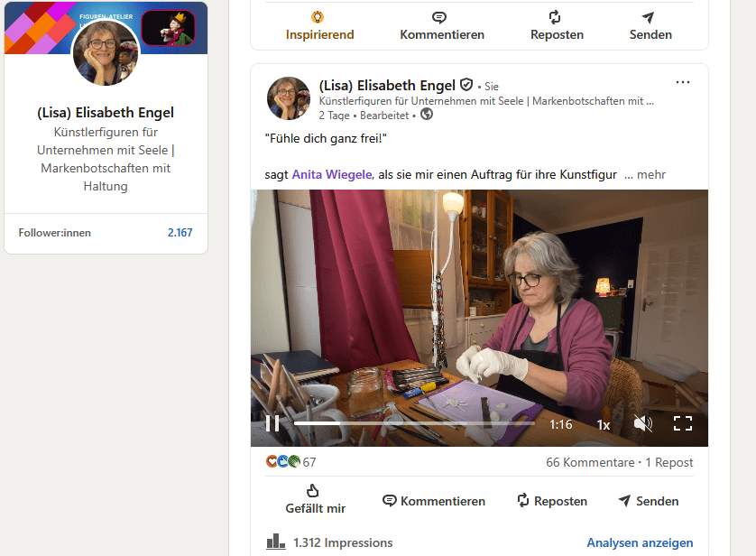
Task: Click the video progress bar
Action: [x=413, y=423]
